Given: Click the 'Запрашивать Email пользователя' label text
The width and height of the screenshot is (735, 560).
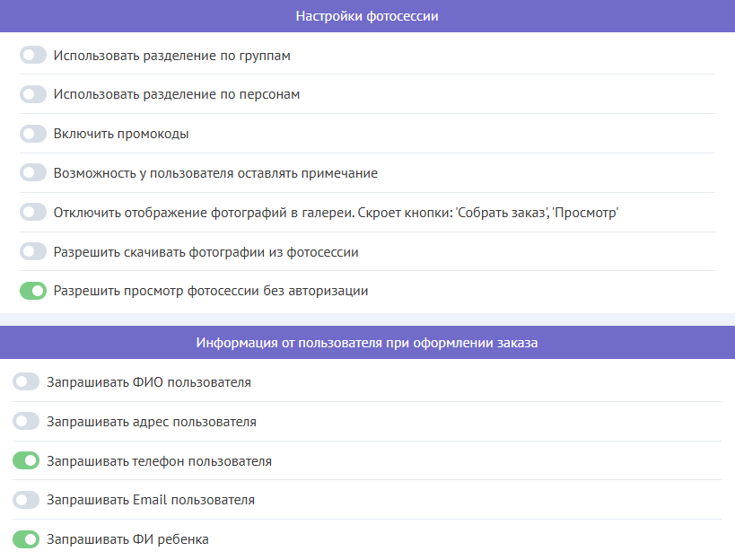Looking at the screenshot, I should pos(151,500).
